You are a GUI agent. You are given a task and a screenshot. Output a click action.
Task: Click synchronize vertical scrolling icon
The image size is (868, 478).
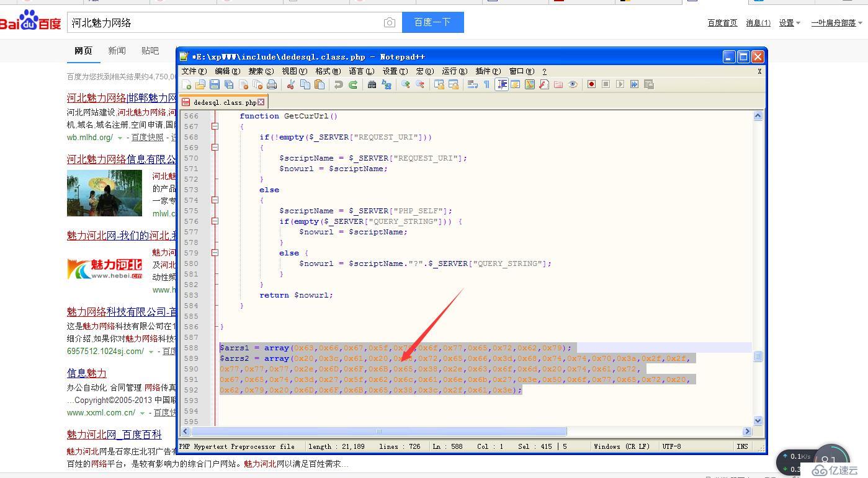pos(439,84)
